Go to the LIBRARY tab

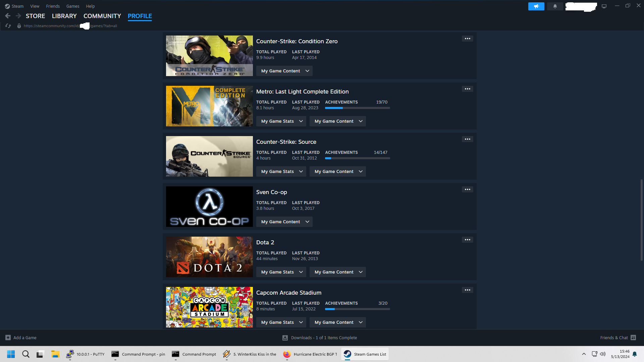click(64, 16)
